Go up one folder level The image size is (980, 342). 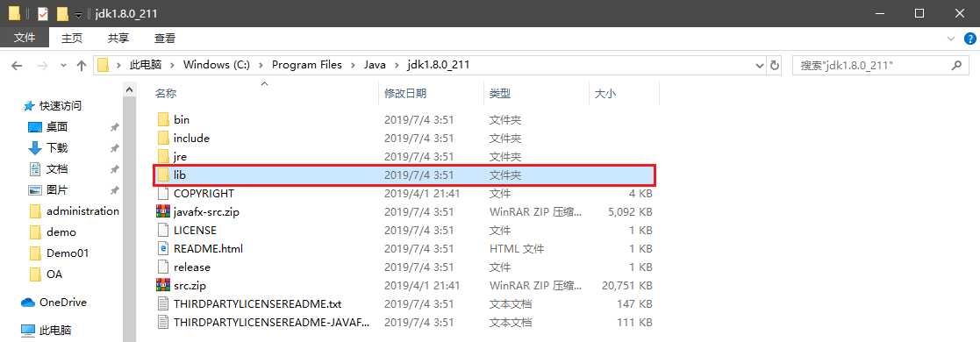pyautogui.click(x=82, y=65)
